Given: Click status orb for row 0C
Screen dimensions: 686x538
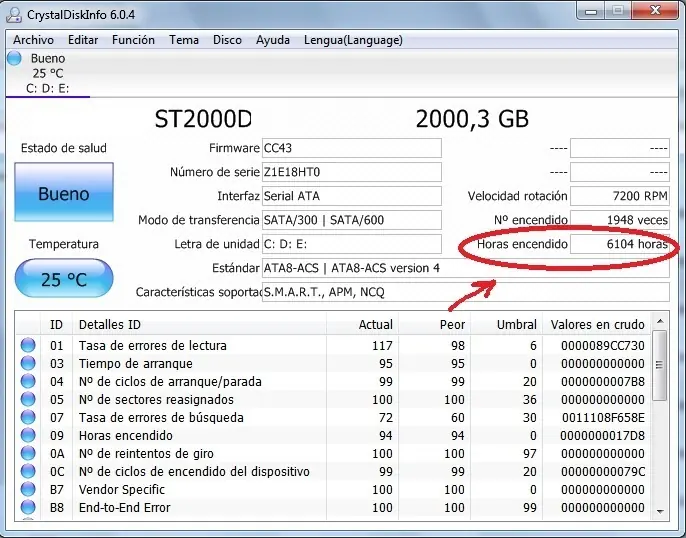Looking at the screenshot, I should [x=28, y=471].
